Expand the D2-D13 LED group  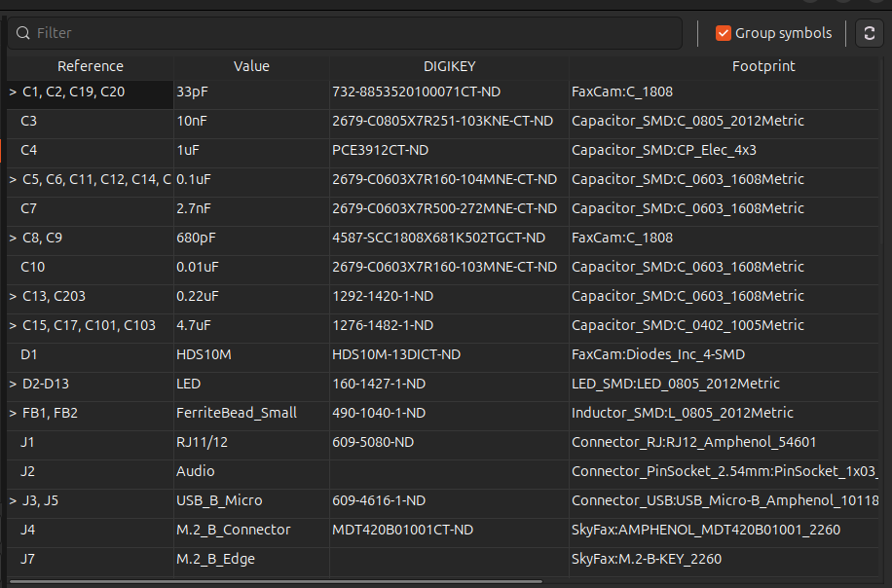click(13, 384)
